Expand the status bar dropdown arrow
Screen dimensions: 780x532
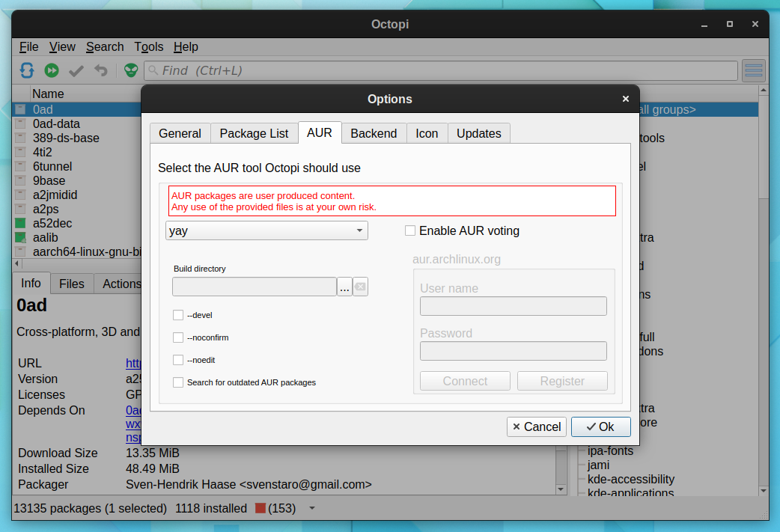pos(312,508)
